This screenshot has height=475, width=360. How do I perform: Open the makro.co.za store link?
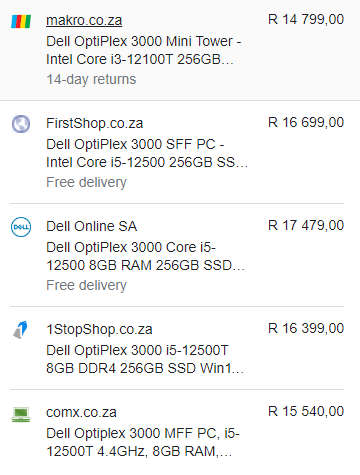84,20
